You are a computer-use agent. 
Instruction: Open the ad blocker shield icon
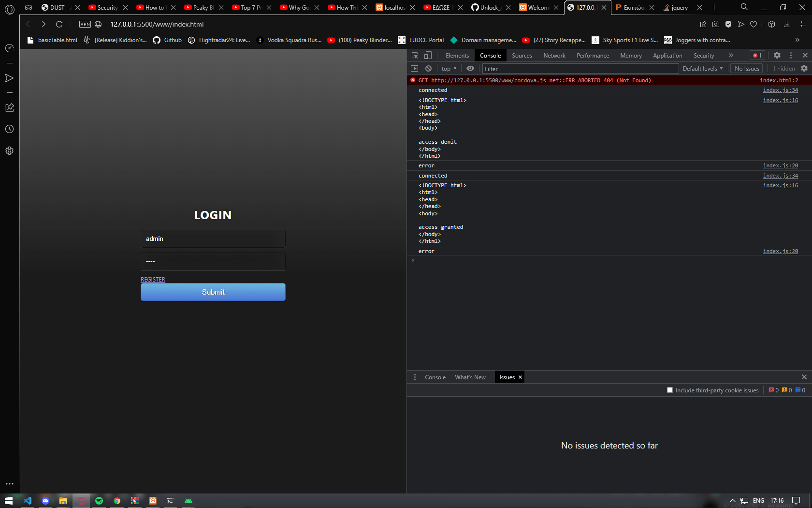pyautogui.click(x=728, y=24)
